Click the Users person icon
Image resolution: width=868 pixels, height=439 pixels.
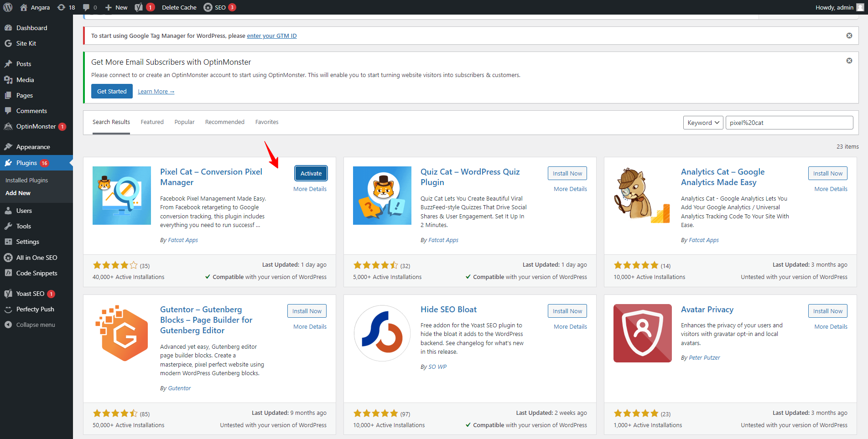(x=8, y=211)
